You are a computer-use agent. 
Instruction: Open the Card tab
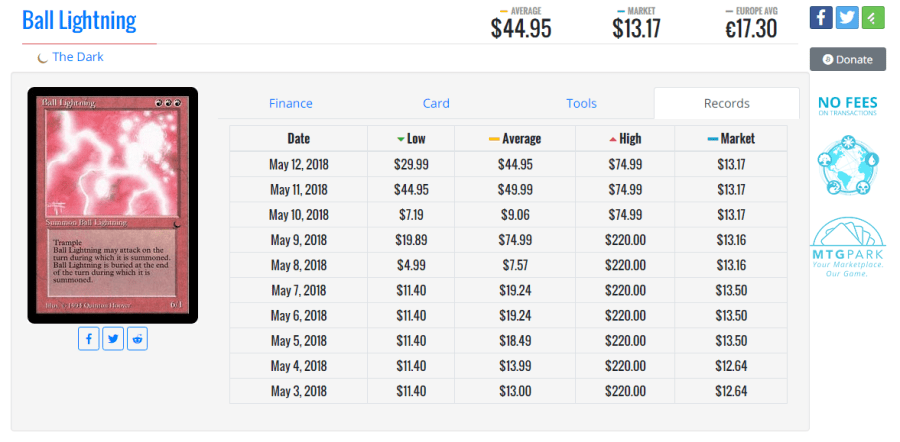[436, 103]
